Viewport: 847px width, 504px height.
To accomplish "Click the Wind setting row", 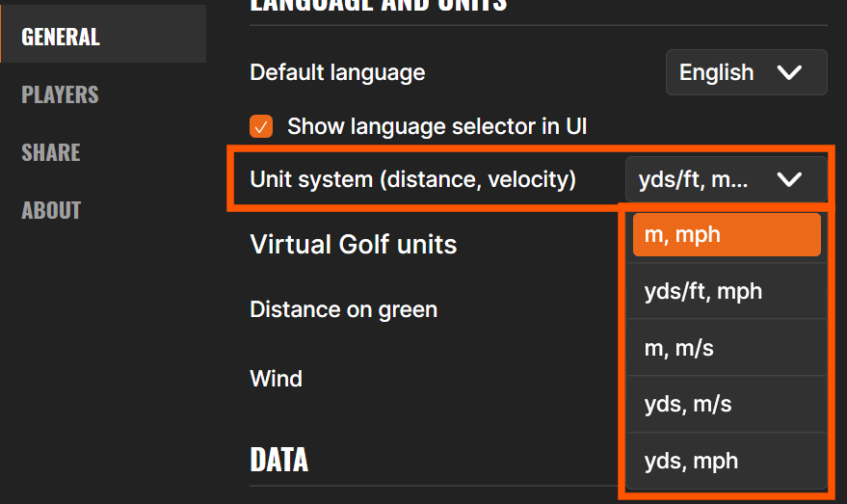I will (x=276, y=379).
